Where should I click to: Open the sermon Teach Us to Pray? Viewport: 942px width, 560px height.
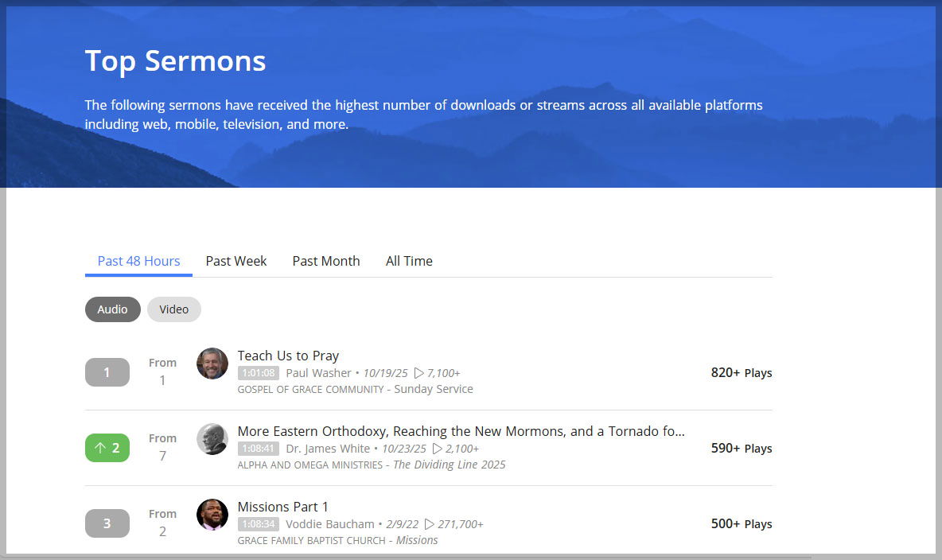tap(288, 356)
